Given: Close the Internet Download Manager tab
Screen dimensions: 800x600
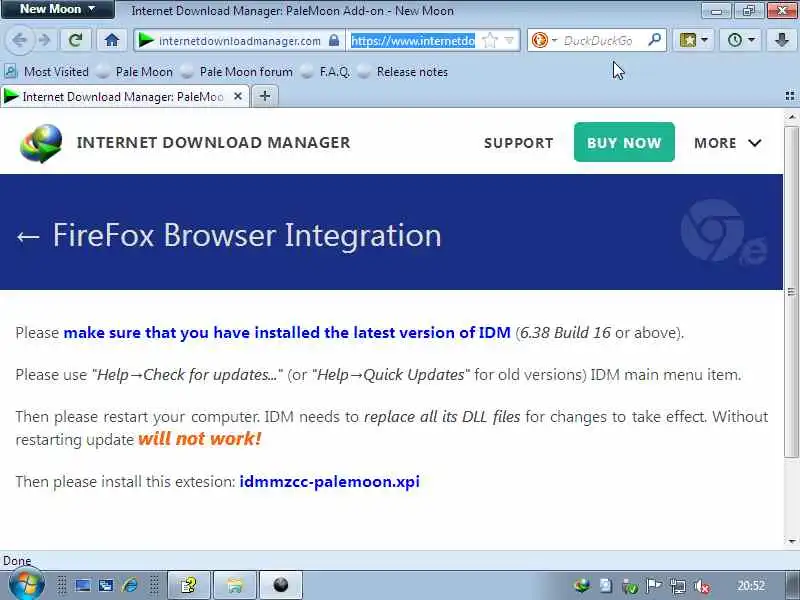Looking at the screenshot, I should (237, 96).
